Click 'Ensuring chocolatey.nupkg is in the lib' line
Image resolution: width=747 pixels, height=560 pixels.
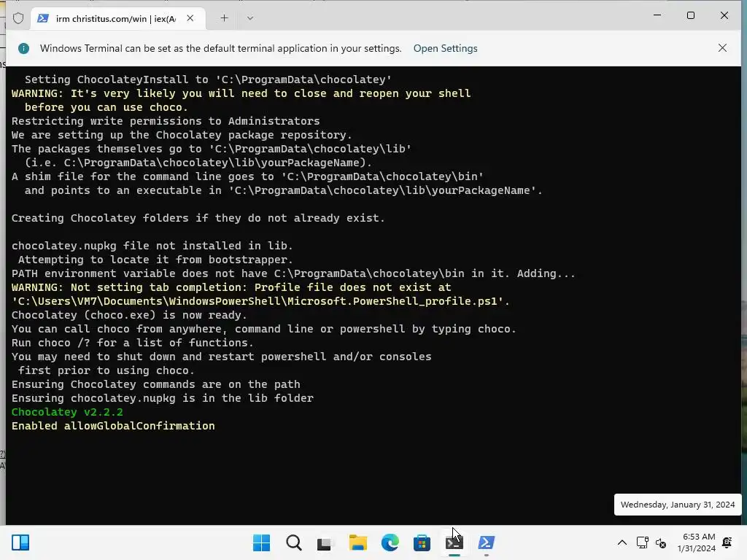pos(163,398)
